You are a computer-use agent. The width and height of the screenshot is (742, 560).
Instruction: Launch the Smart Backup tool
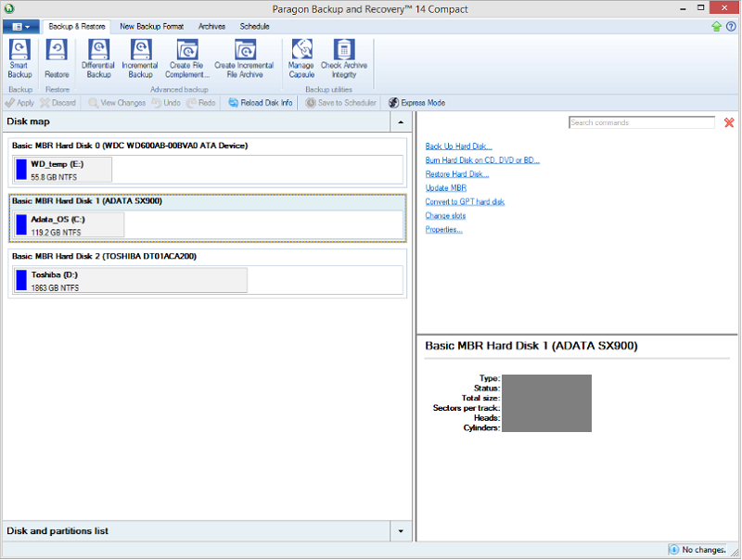tap(19, 58)
